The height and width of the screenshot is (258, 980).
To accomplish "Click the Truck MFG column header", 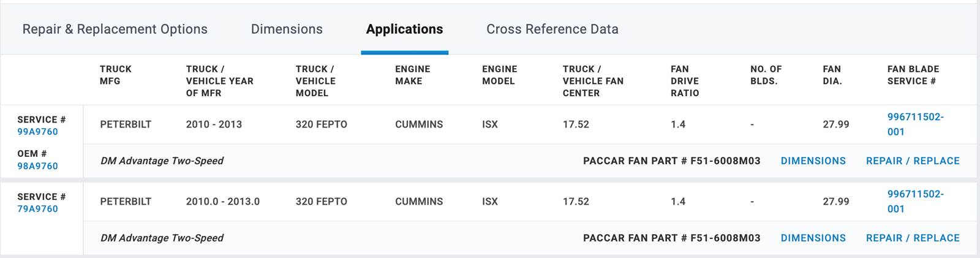I will (x=116, y=75).
